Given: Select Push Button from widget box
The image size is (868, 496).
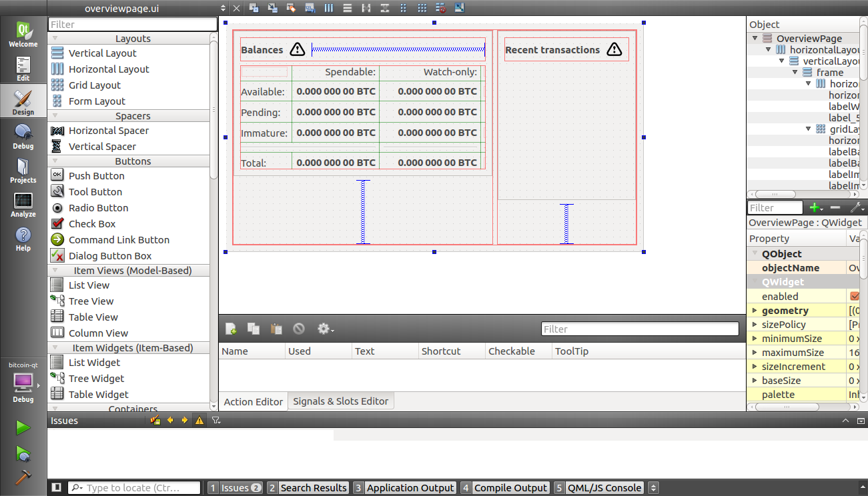Looking at the screenshot, I should pos(96,176).
